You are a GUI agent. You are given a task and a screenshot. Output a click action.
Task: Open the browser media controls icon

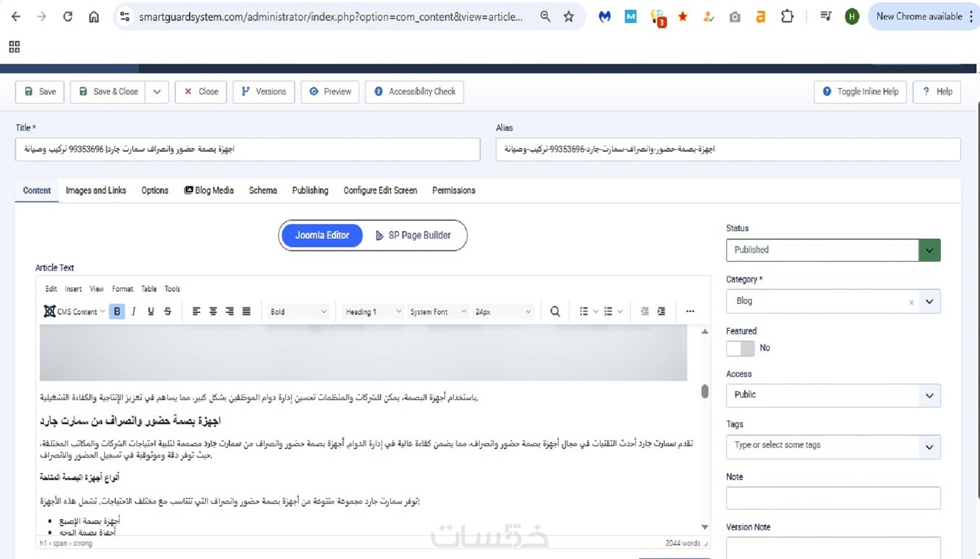pos(826,17)
